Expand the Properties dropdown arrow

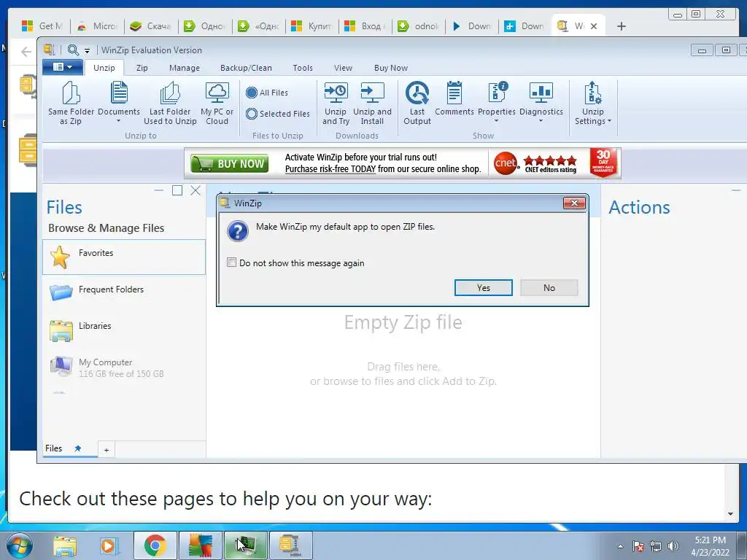click(496, 121)
